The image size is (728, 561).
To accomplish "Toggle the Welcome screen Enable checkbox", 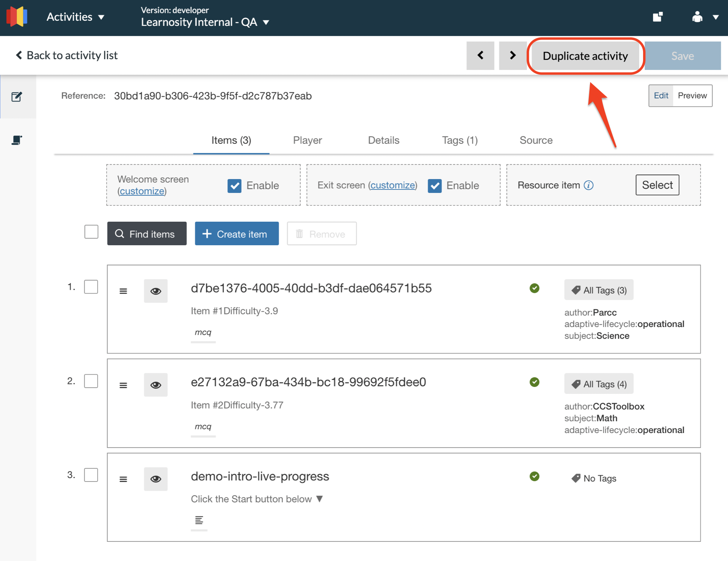I will [234, 186].
